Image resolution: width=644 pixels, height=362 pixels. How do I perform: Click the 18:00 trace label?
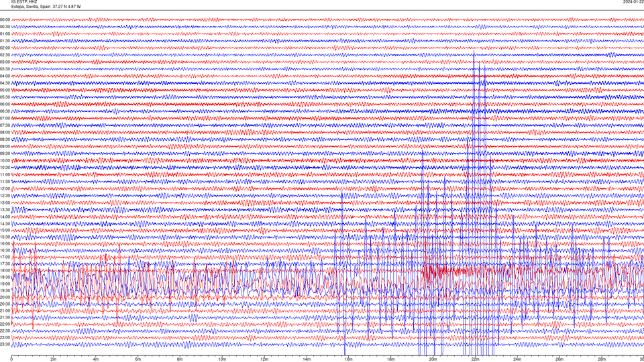point(5,270)
